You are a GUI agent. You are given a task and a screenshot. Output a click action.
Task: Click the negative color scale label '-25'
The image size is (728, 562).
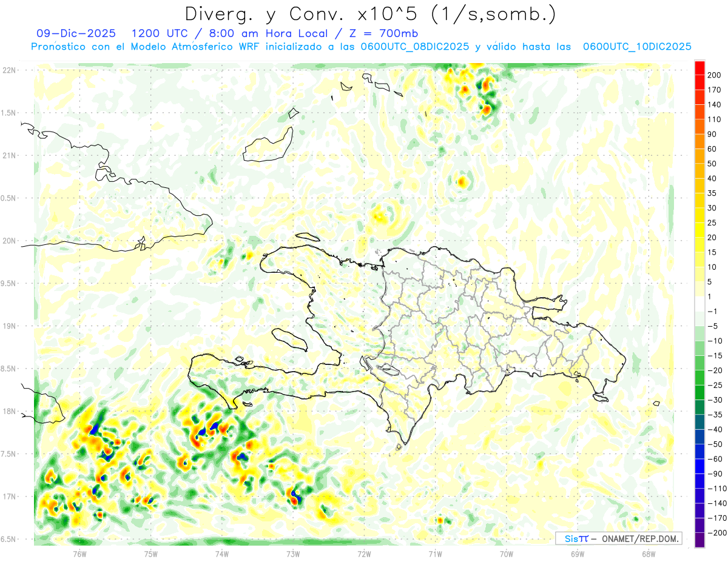715,385
